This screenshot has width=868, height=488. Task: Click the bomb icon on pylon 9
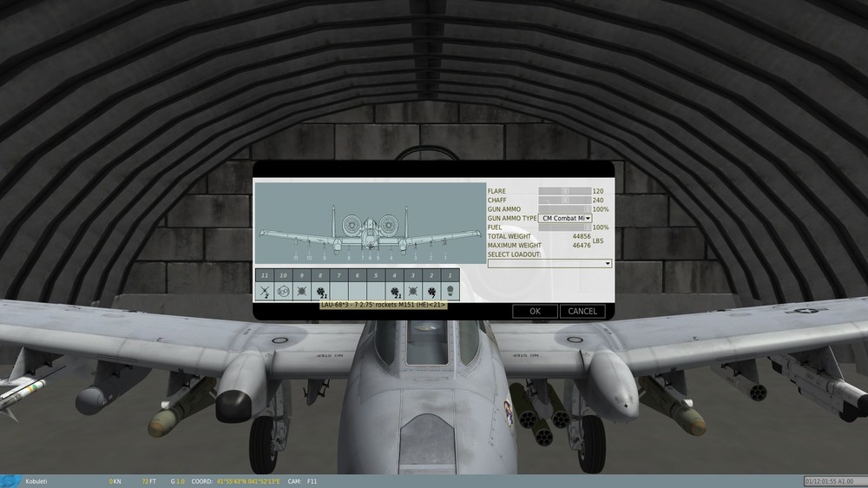(302, 291)
